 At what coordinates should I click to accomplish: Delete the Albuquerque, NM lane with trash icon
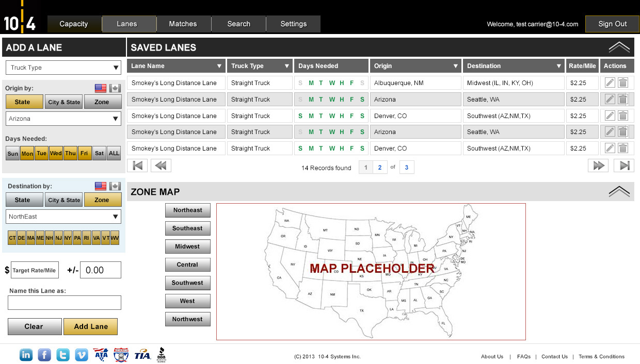[623, 83]
